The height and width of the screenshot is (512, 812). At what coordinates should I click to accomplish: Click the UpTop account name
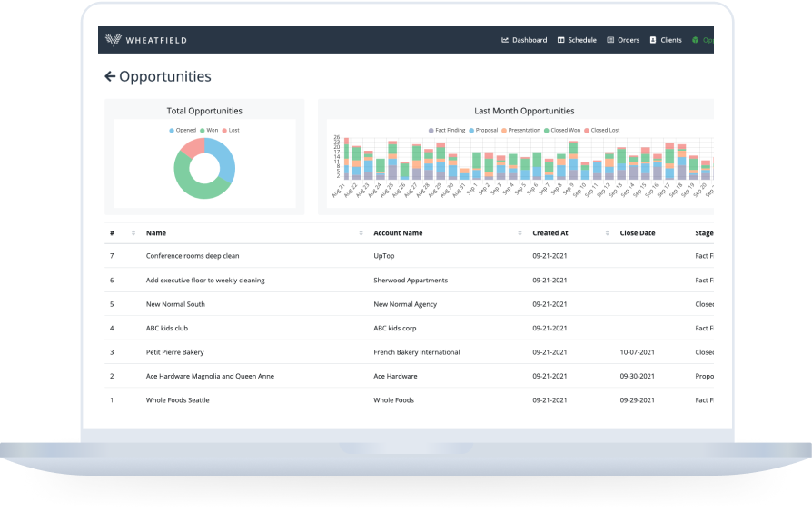384,256
